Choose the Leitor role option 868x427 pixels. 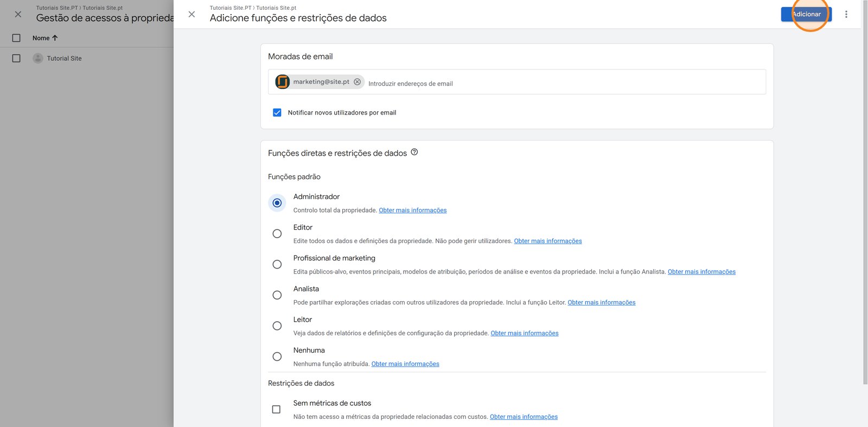pyautogui.click(x=277, y=326)
